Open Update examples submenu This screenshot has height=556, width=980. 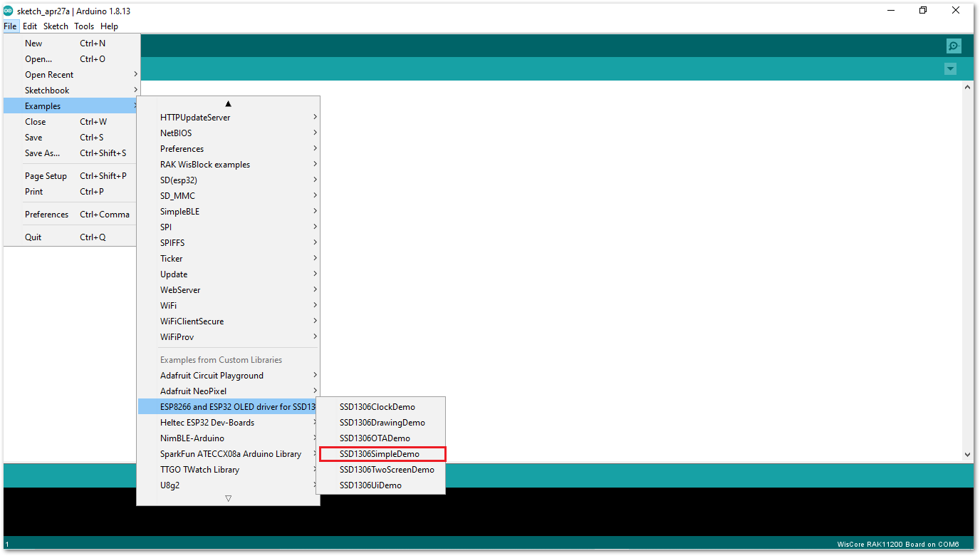click(228, 274)
